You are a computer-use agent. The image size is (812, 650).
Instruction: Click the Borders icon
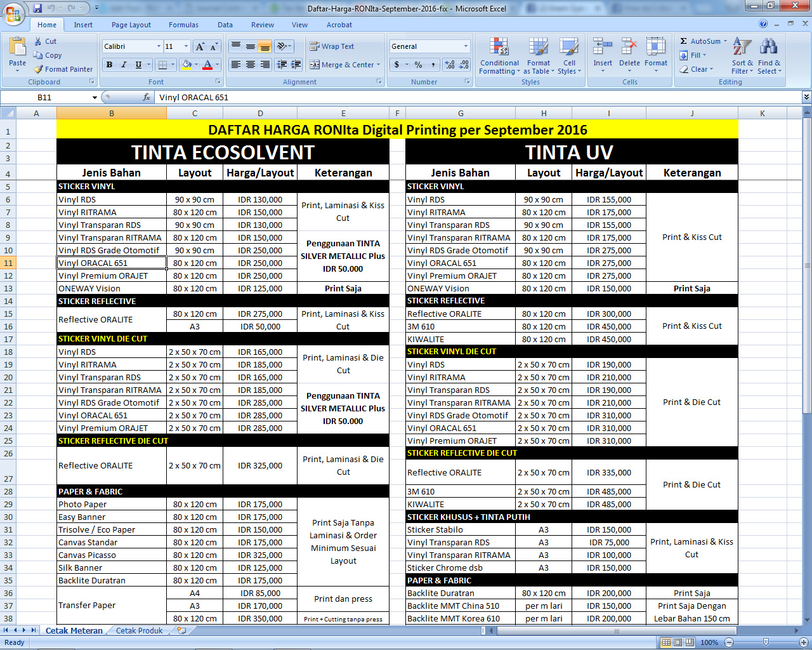(162, 65)
